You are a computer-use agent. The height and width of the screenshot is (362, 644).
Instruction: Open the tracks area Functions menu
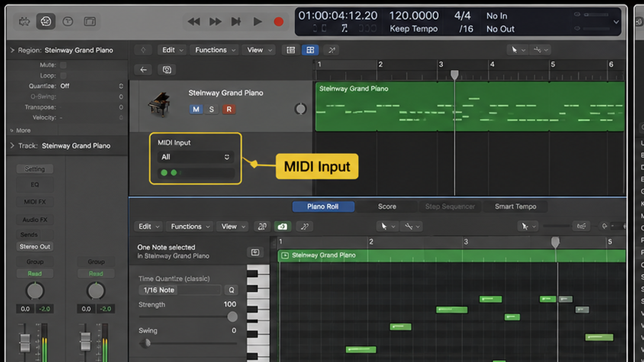coord(214,50)
